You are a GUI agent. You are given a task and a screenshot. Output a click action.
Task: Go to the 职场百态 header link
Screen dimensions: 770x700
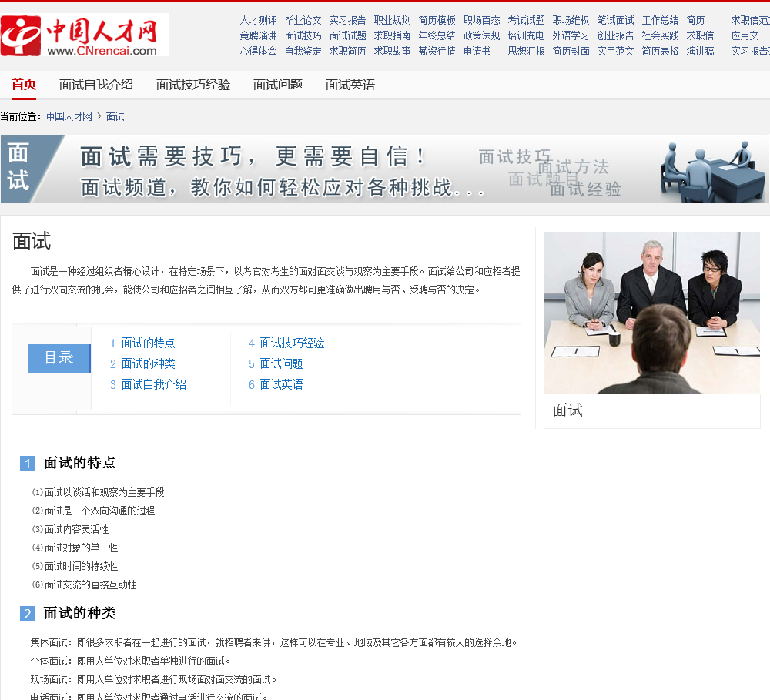482,20
